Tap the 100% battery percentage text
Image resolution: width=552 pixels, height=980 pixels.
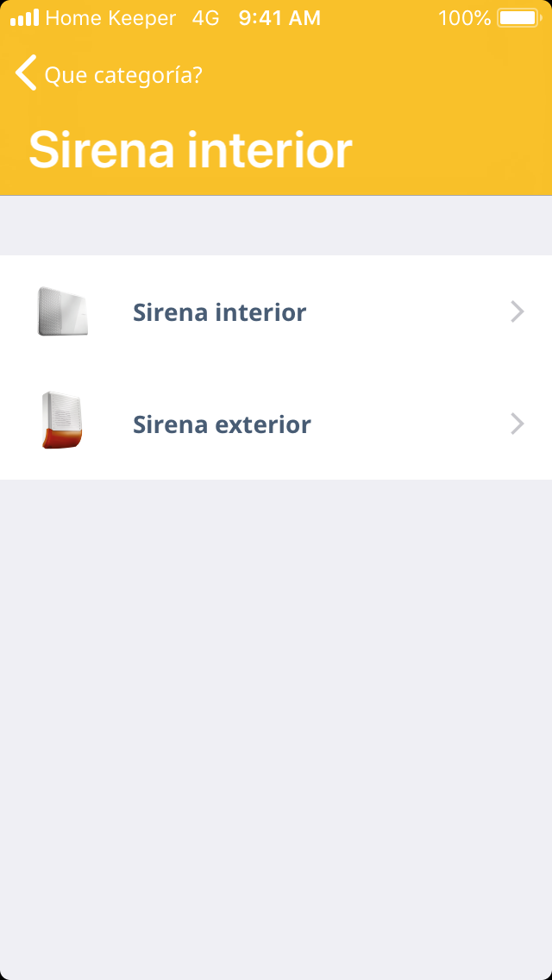(464, 18)
